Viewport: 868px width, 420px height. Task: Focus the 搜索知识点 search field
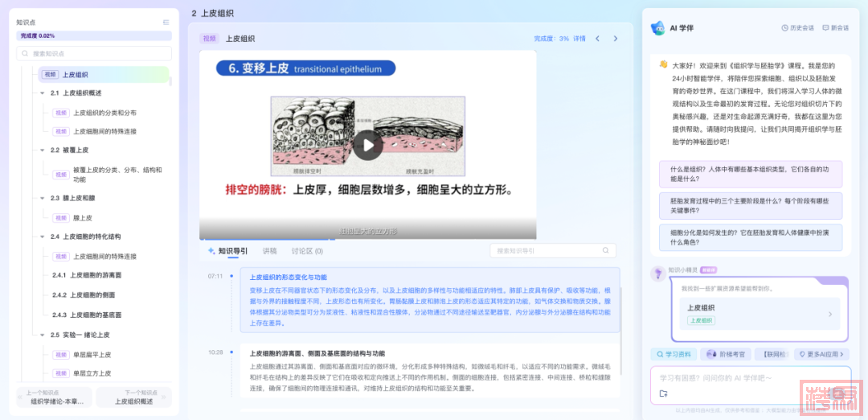point(94,54)
